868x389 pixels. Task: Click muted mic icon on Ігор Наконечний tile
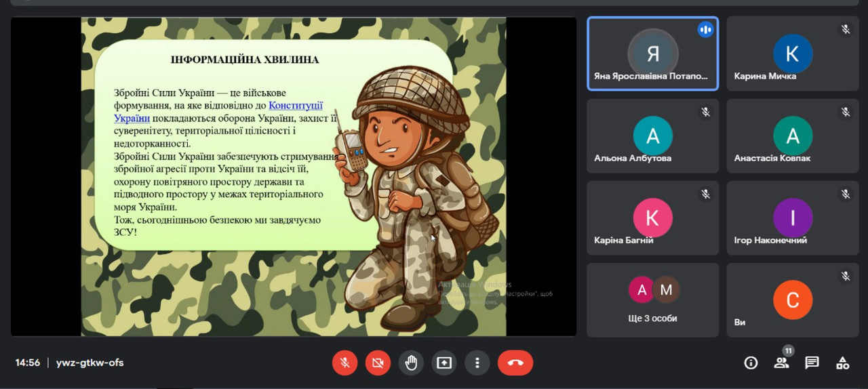click(x=846, y=194)
